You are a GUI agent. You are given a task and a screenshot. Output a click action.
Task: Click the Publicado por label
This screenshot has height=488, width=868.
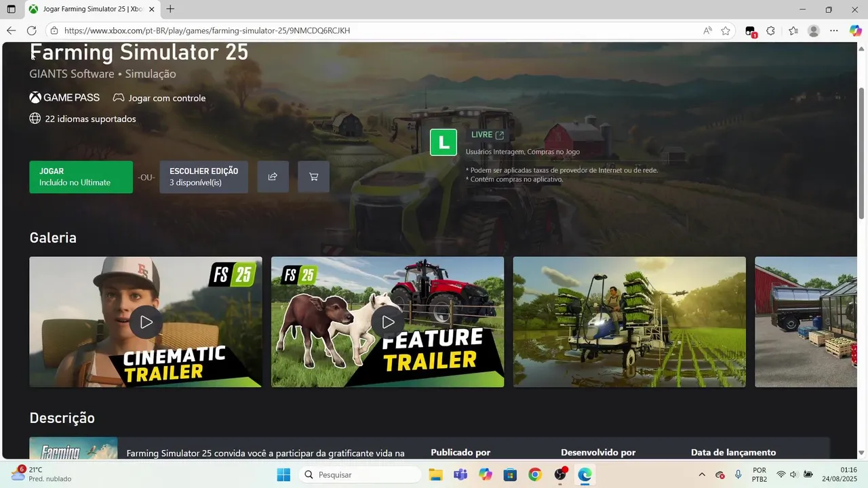point(460,452)
